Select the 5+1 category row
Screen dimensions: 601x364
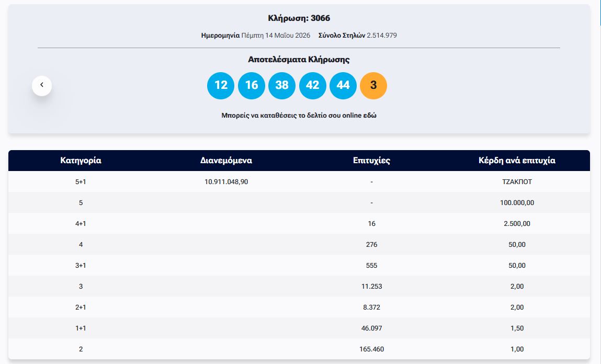tap(299, 181)
